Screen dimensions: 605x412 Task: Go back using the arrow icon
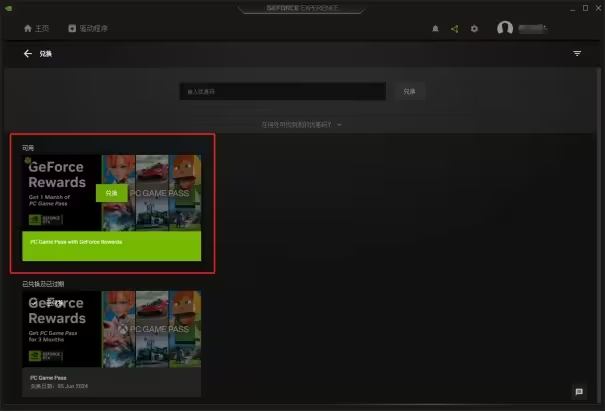point(28,54)
